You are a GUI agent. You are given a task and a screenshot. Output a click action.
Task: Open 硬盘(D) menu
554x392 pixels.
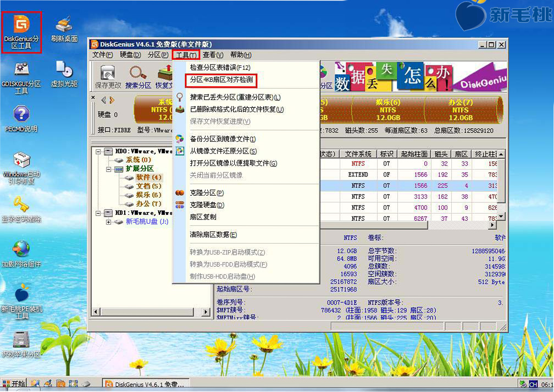[x=130, y=55]
